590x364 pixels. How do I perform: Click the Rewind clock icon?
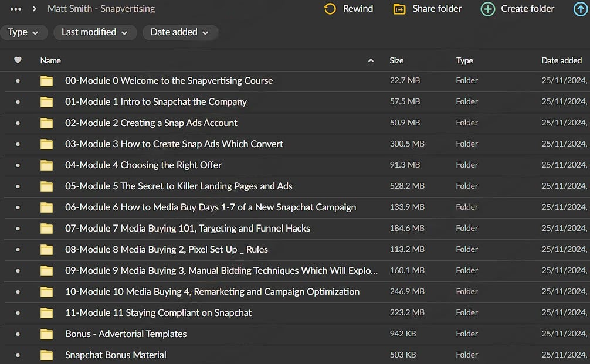click(x=330, y=9)
